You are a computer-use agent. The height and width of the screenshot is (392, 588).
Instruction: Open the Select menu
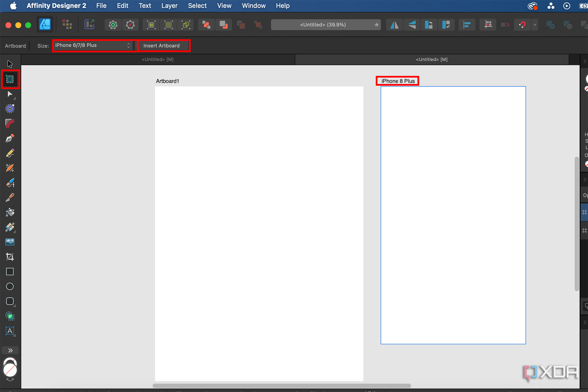tap(197, 6)
